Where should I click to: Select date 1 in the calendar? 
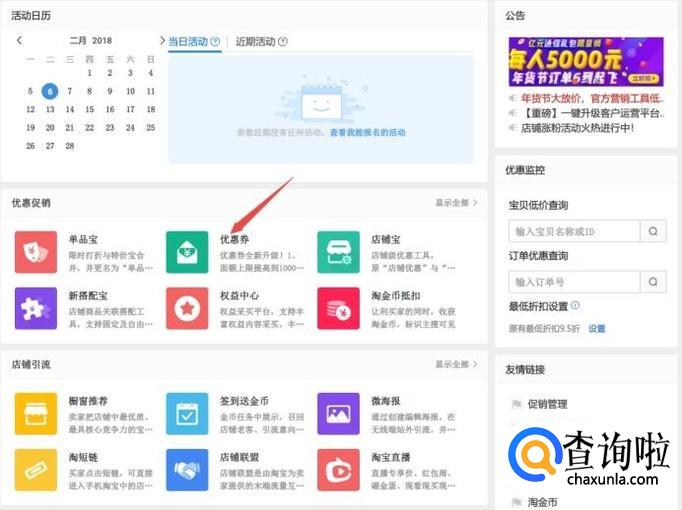[x=90, y=73]
